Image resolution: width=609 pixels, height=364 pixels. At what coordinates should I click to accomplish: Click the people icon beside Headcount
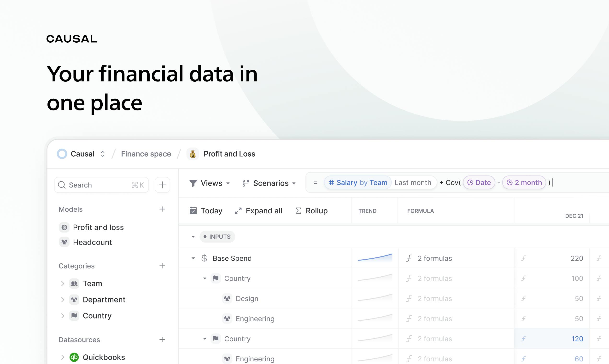(64, 242)
